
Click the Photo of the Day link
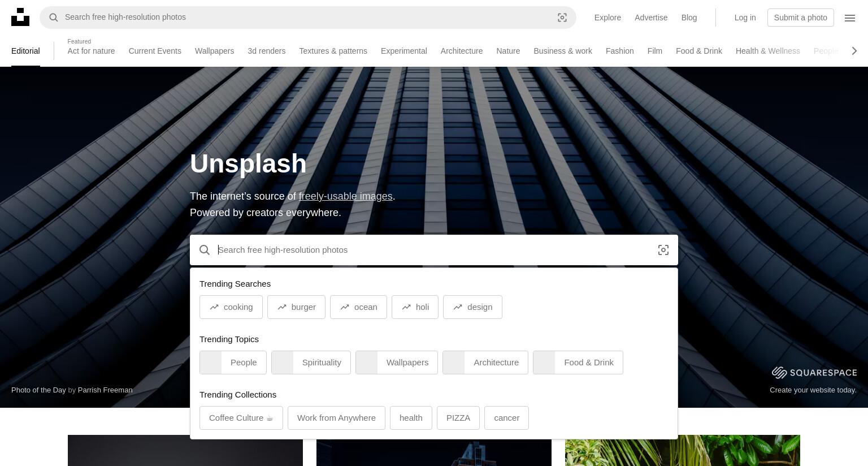(x=38, y=390)
